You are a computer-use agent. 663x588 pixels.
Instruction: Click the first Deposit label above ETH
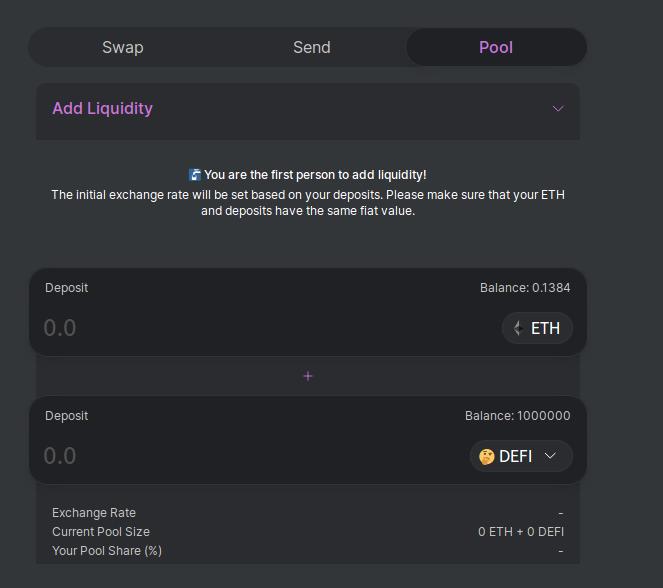coord(66,288)
